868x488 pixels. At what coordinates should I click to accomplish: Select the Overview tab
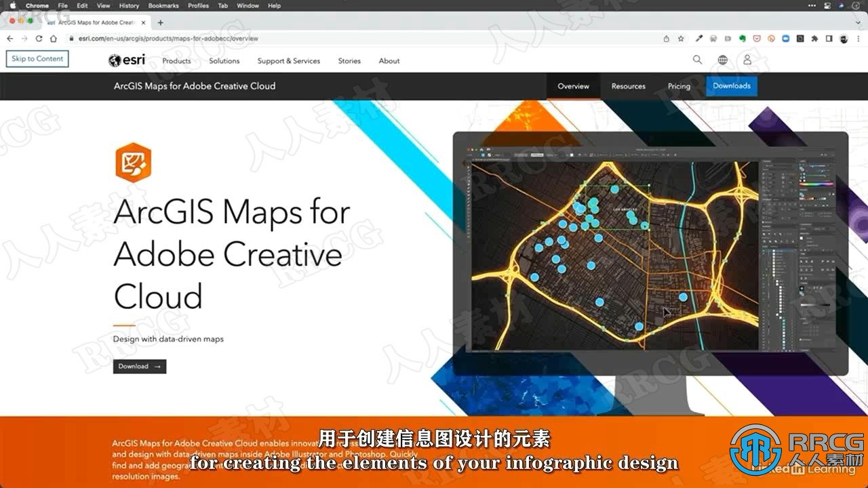pos(574,86)
